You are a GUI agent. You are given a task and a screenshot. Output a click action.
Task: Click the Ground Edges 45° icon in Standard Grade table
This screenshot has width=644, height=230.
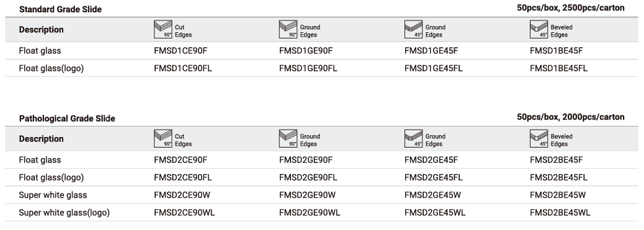click(414, 30)
